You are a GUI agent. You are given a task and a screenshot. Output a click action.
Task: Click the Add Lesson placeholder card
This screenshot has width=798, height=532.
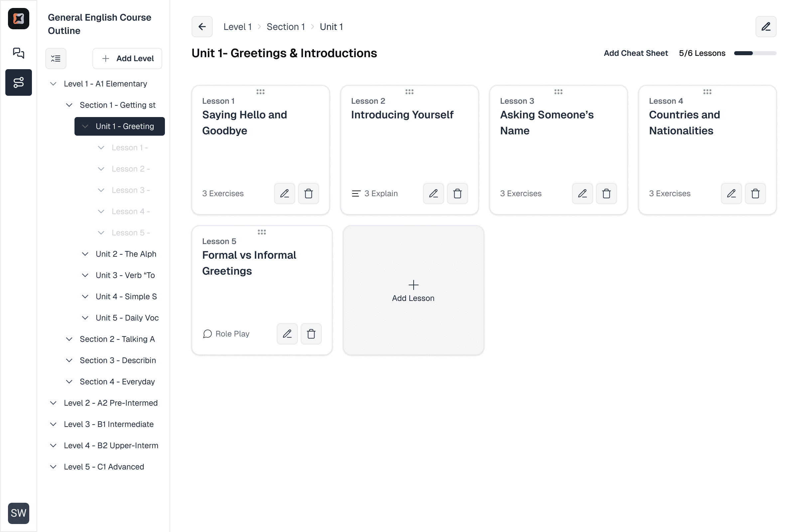(x=413, y=290)
